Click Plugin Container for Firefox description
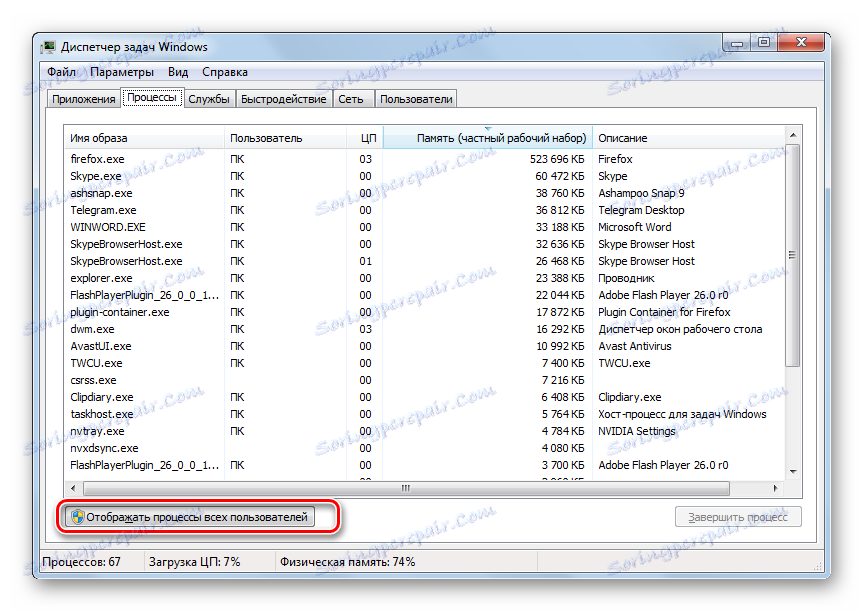 point(664,312)
